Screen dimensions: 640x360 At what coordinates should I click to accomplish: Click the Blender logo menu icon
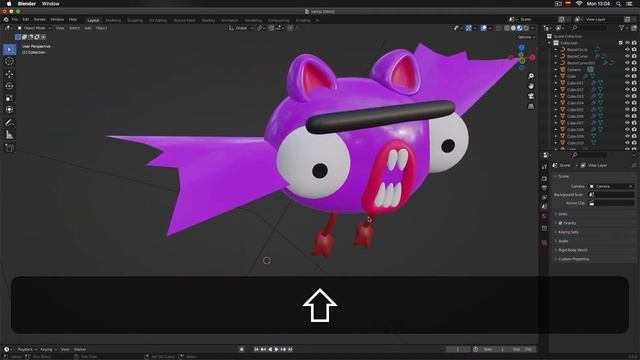[x=6, y=20]
